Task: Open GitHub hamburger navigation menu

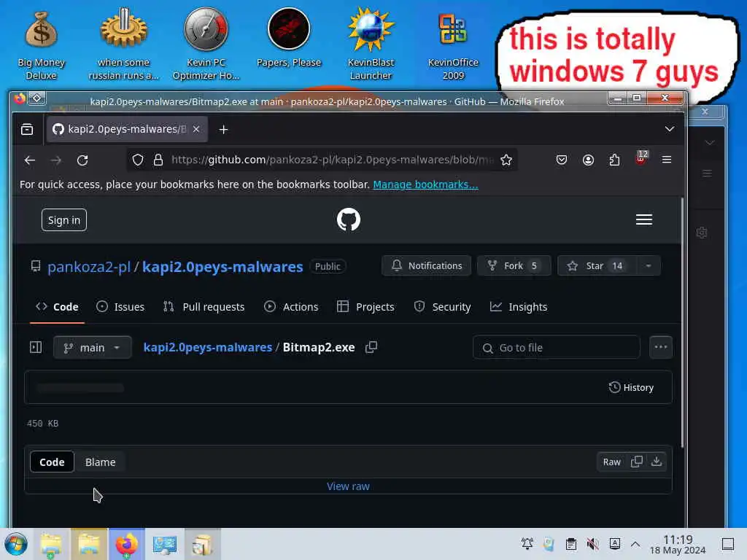Action: pos(643,219)
